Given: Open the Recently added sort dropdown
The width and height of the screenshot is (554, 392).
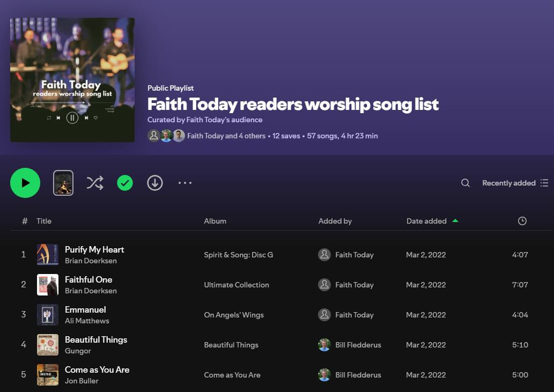Looking at the screenshot, I should tap(515, 183).
